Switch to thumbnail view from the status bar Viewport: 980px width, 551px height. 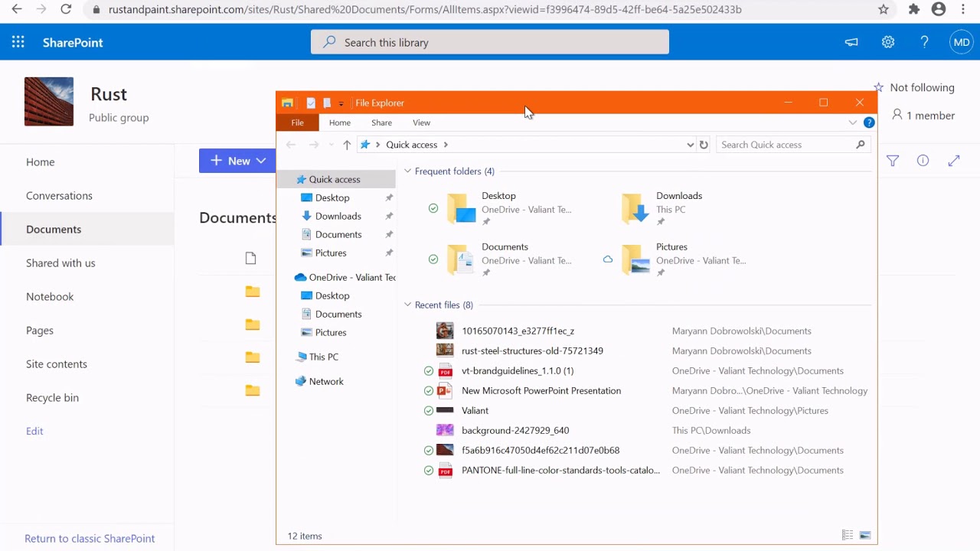pyautogui.click(x=865, y=535)
